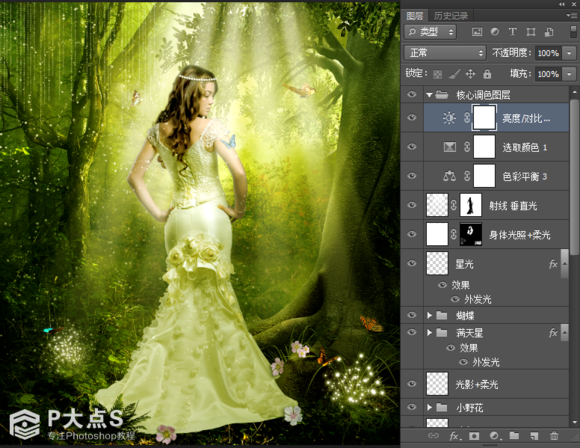This screenshot has width=580, height=448.
Task: Hide the 色彩平衡 3 layer
Action: pos(412,176)
